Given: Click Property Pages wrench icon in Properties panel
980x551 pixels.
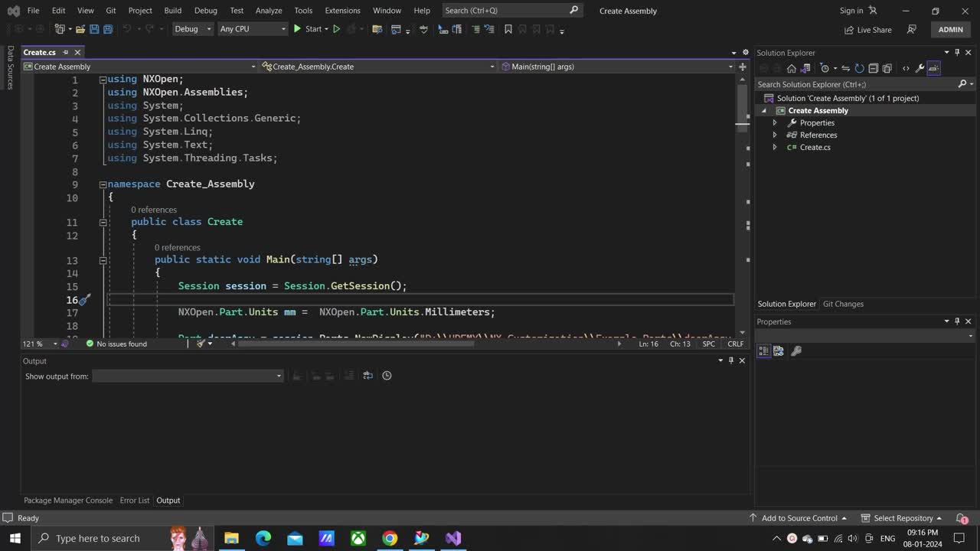Looking at the screenshot, I should 796,351.
